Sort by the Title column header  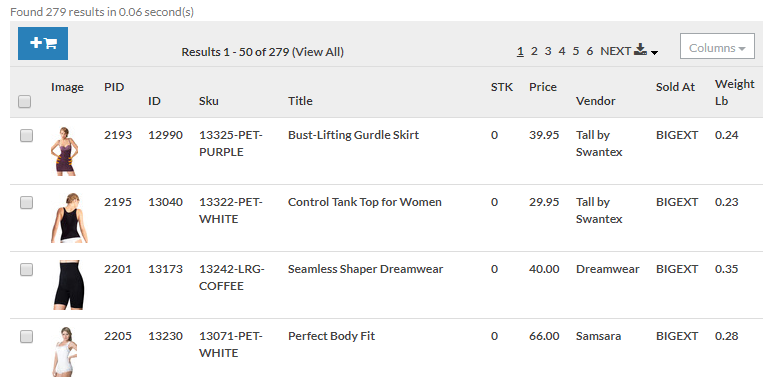tap(300, 101)
